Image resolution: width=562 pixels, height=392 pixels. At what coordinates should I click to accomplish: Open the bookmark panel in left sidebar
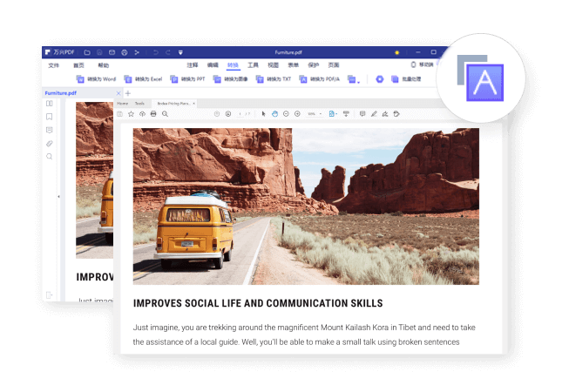click(50, 117)
